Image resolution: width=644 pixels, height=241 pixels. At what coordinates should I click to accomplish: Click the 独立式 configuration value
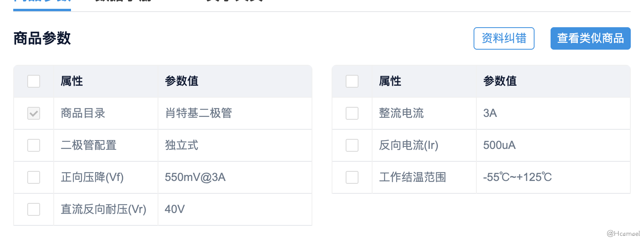coord(182,145)
